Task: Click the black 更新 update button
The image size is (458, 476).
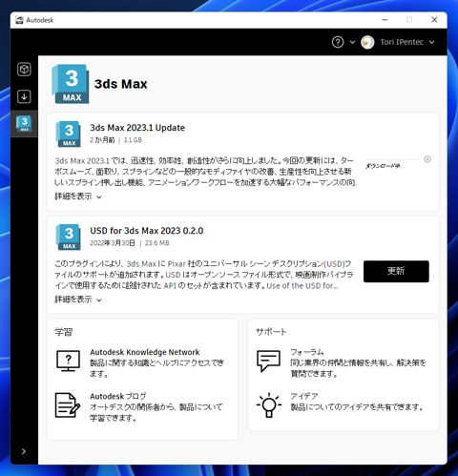Action: click(x=396, y=271)
